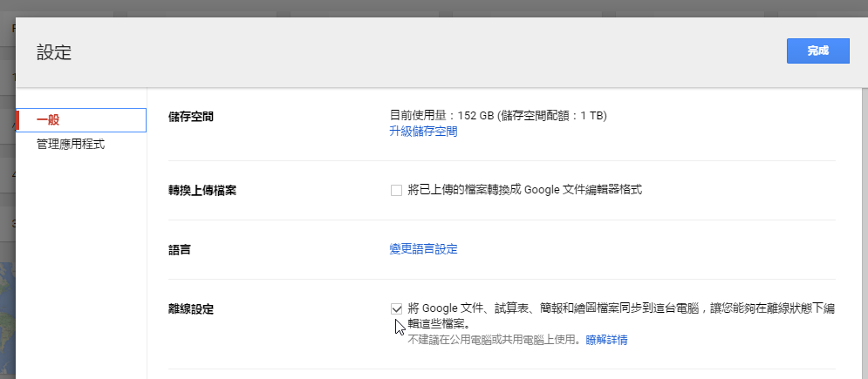Click the 設定 dialog title
The width and height of the screenshot is (868, 379).
[x=54, y=52]
